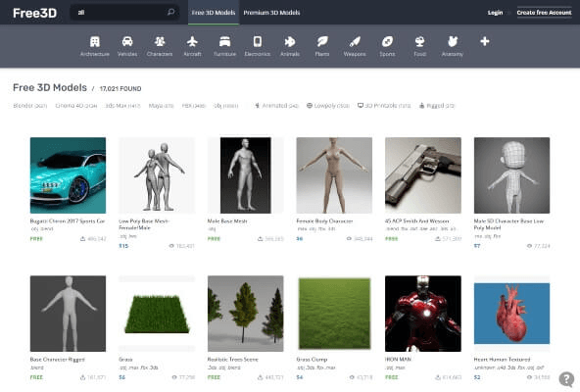580x392 pixels.
Task: Select the Plants category
Action: tap(322, 46)
